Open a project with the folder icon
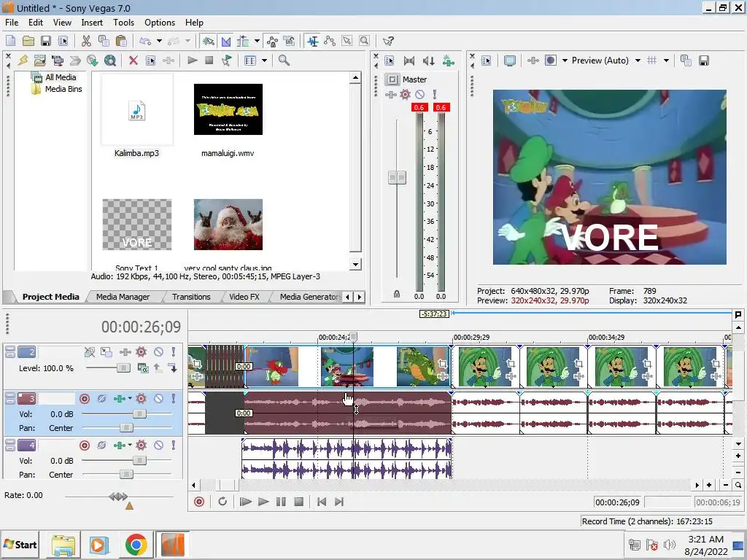 click(28, 41)
